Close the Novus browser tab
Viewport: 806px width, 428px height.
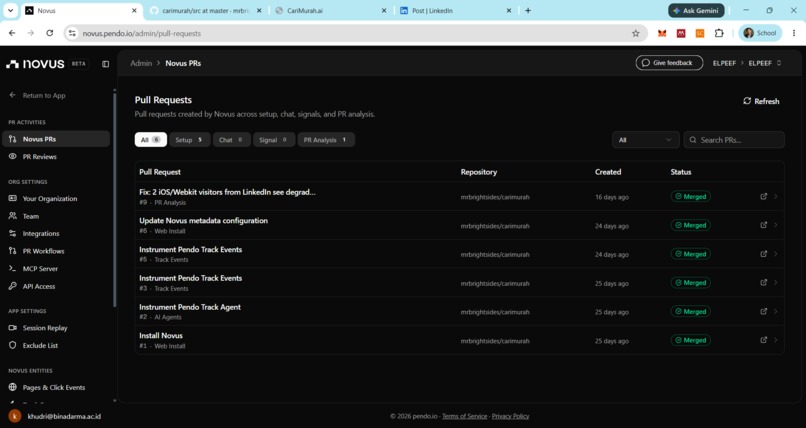tap(134, 10)
